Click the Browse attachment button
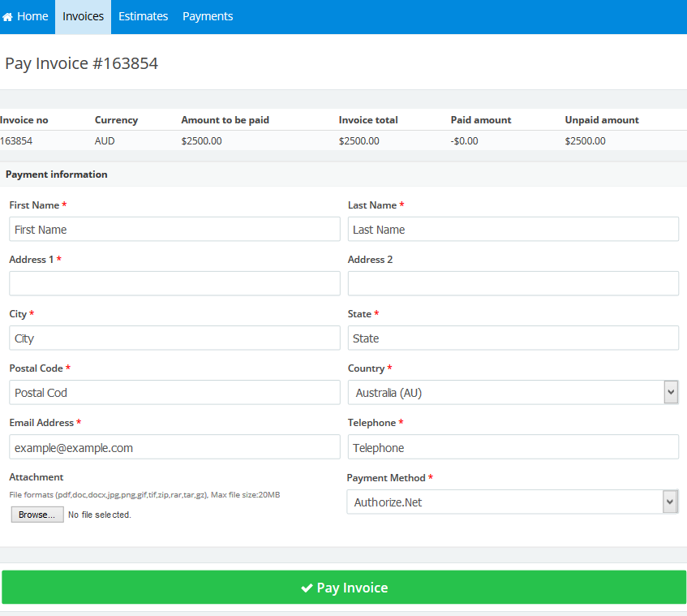687x616 pixels. [37, 515]
